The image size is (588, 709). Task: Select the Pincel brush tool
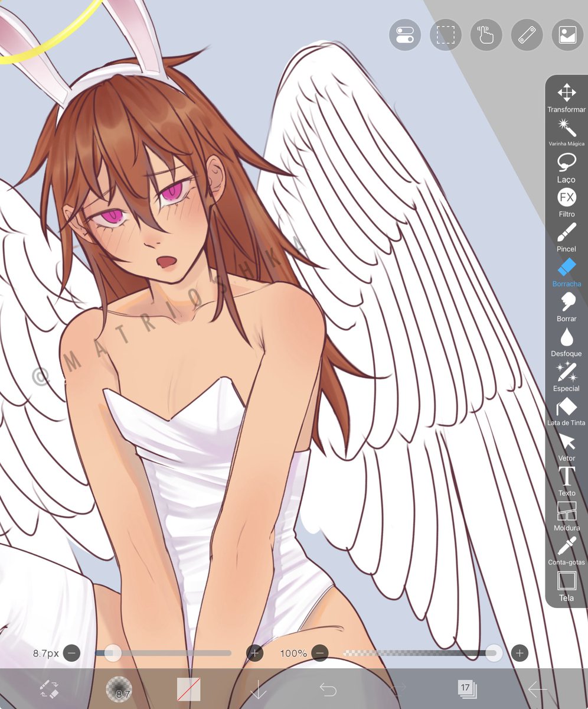(567, 238)
